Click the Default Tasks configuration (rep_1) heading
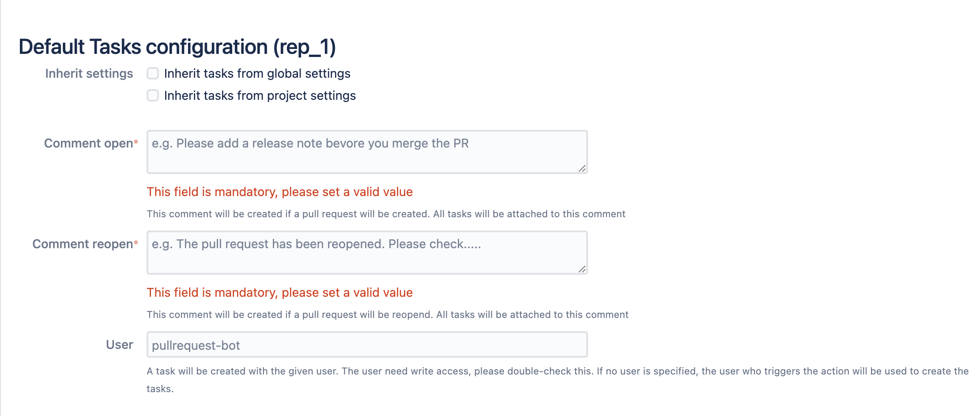The image size is (980, 416). tap(177, 47)
